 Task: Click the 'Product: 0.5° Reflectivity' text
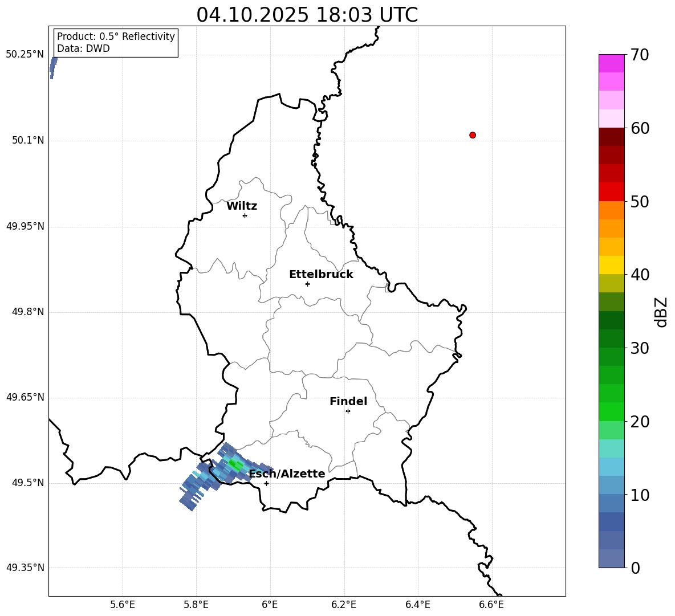[x=116, y=36]
